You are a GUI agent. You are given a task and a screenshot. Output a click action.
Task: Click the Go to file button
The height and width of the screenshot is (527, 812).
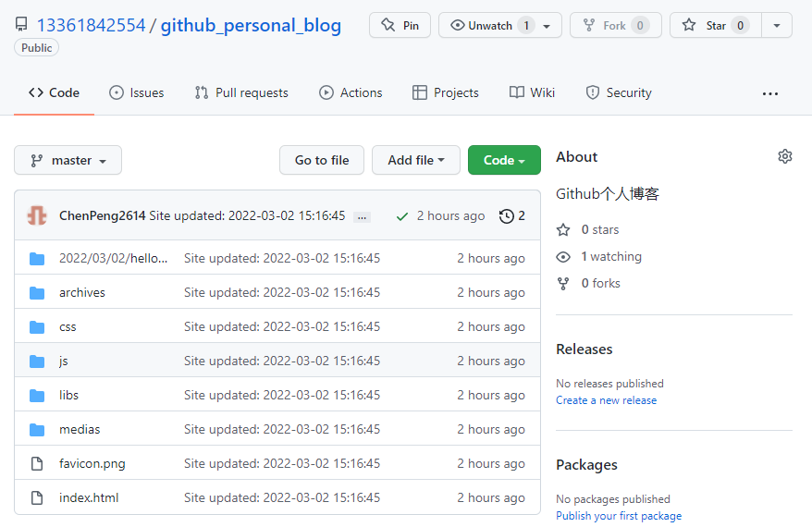(x=322, y=160)
